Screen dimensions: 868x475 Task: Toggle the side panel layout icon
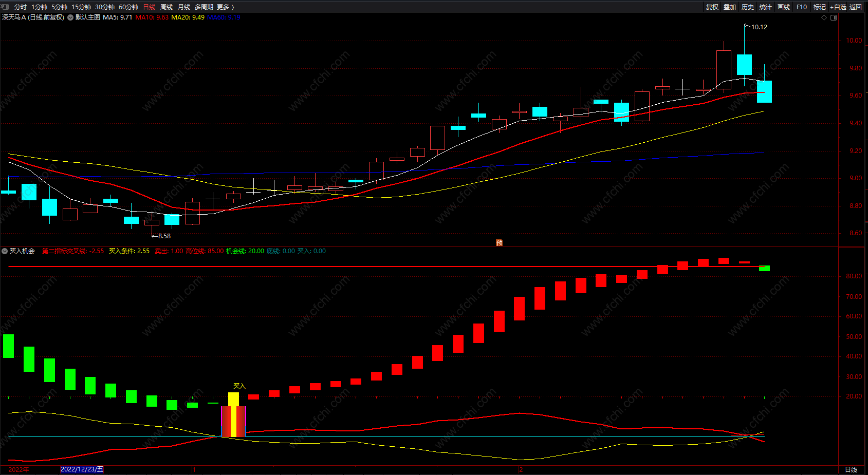click(834, 17)
